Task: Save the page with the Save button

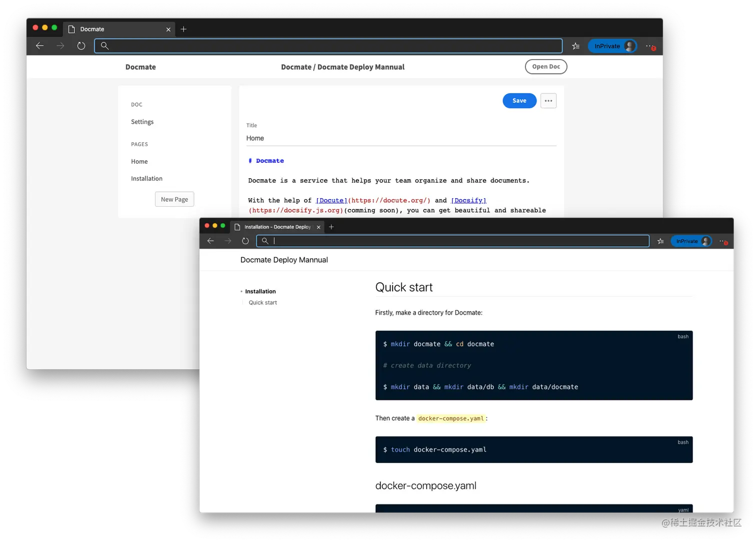Action: (x=519, y=101)
